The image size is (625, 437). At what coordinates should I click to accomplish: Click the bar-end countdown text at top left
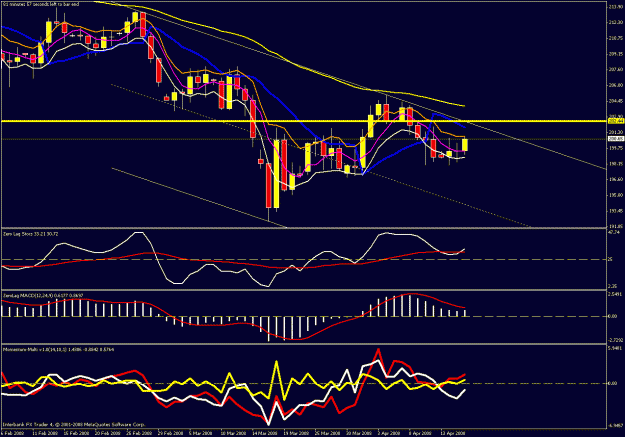pos(41,4)
